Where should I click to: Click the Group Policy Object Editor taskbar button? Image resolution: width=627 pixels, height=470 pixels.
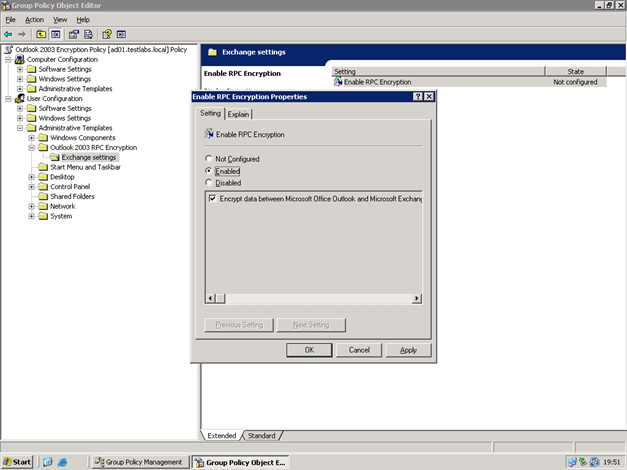coord(240,462)
